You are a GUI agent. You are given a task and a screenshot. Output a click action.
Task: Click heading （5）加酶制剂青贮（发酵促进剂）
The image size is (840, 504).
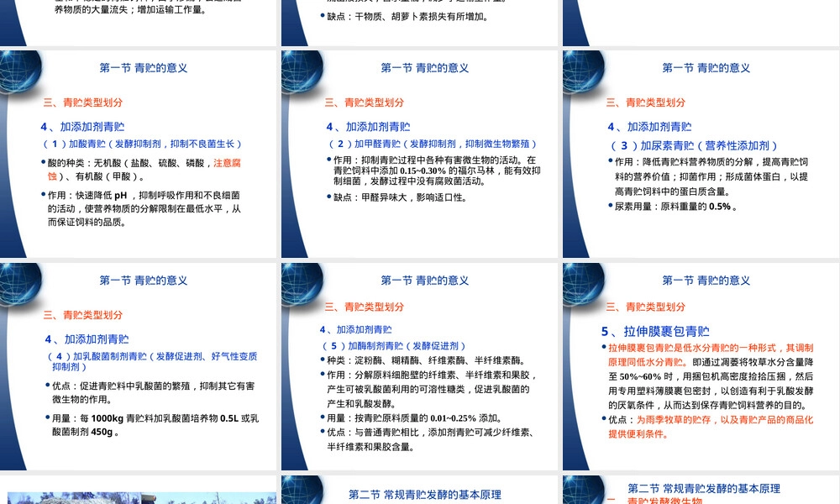pos(394,345)
